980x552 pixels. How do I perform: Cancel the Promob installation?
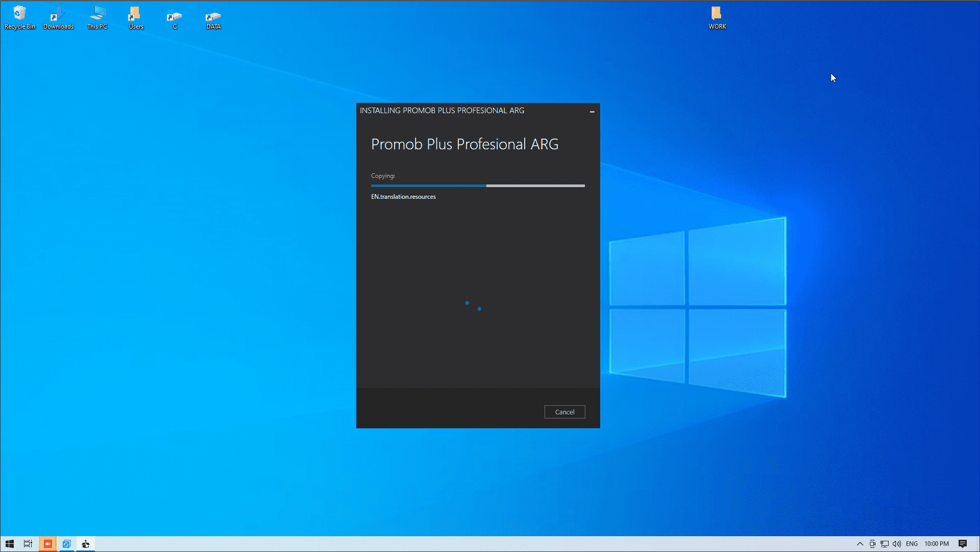(564, 412)
